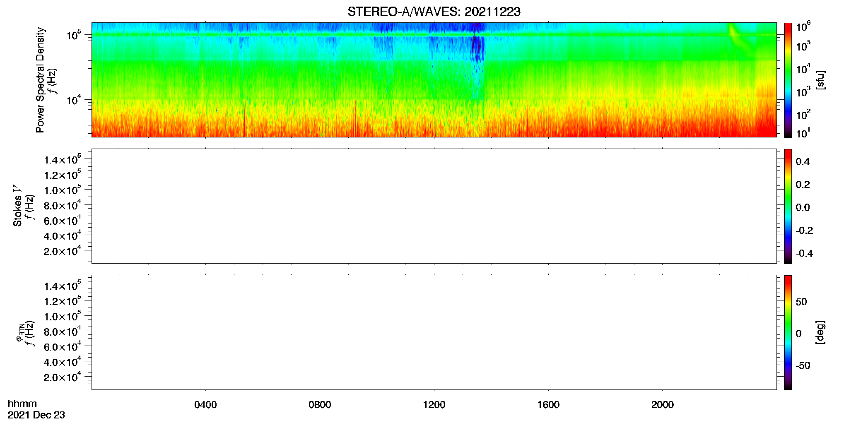Click the 2000 time axis label
Screen dimensions: 868x447
coord(662,405)
